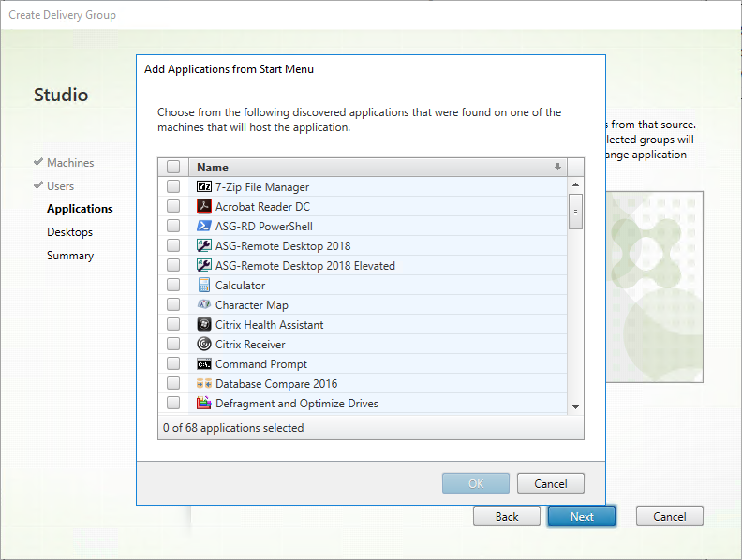
Task: Click the scrollbar up arrow
Action: coord(575,184)
